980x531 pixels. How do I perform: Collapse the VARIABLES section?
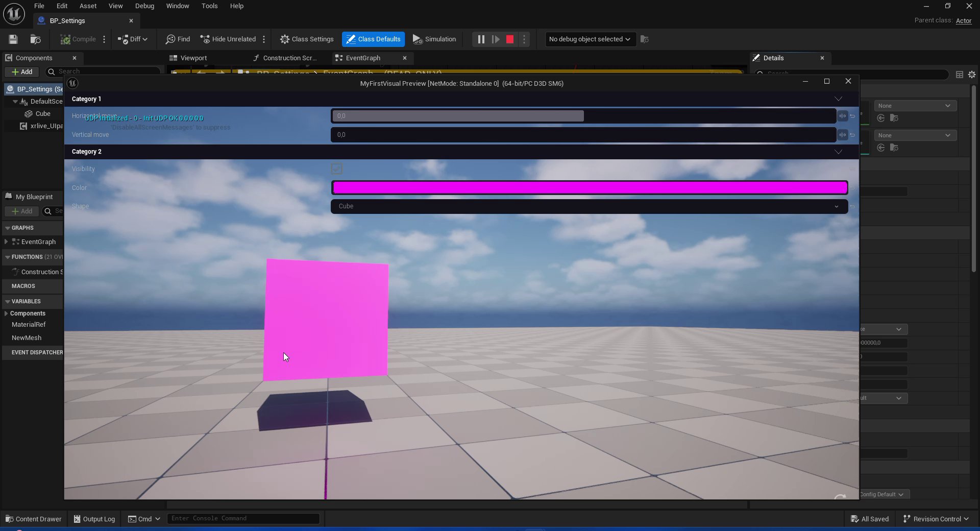(8, 302)
